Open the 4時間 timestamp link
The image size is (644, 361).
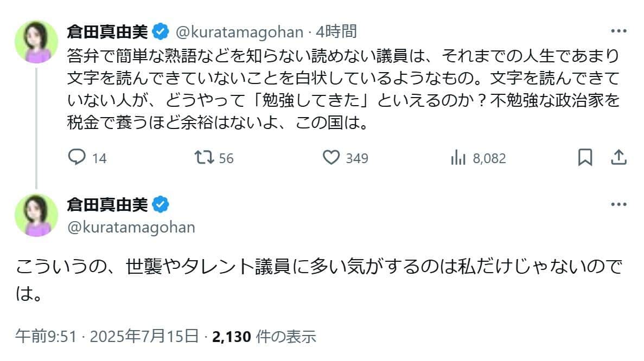[336, 32]
